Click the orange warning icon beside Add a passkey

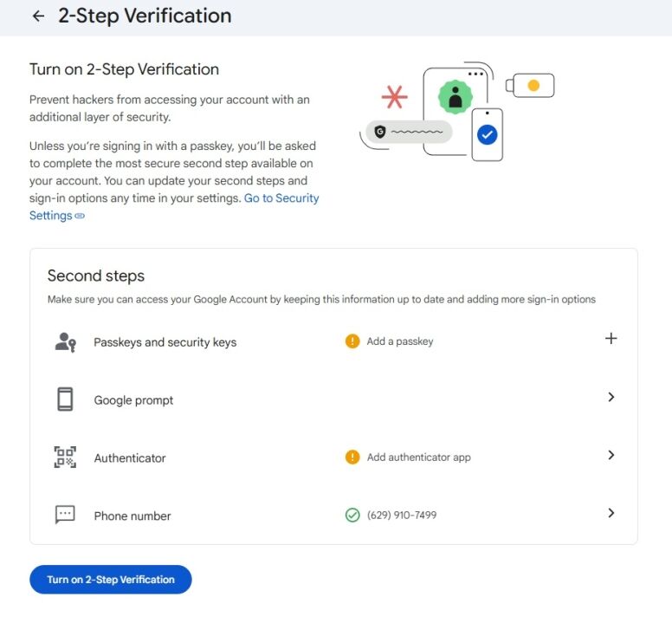click(352, 341)
